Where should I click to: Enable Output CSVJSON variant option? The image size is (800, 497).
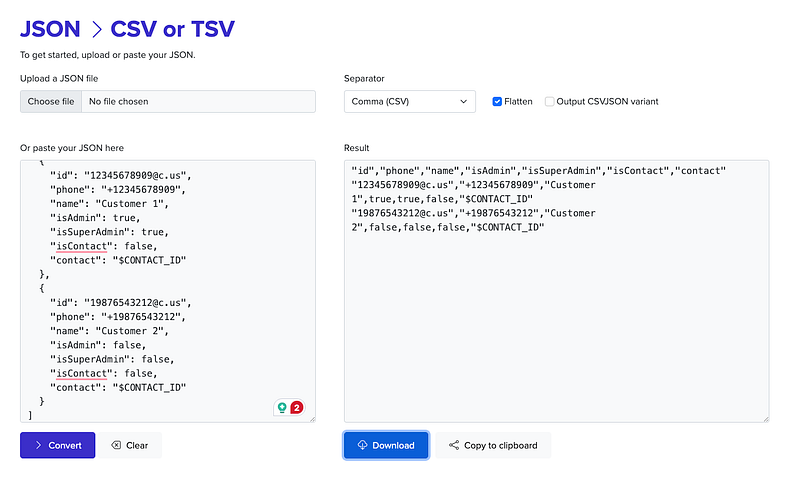pyautogui.click(x=550, y=101)
